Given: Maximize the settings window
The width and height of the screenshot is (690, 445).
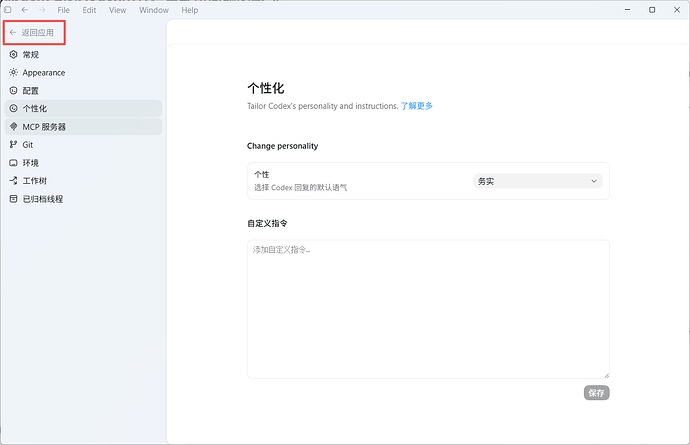Looking at the screenshot, I should pyautogui.click(x=652, y=10).
